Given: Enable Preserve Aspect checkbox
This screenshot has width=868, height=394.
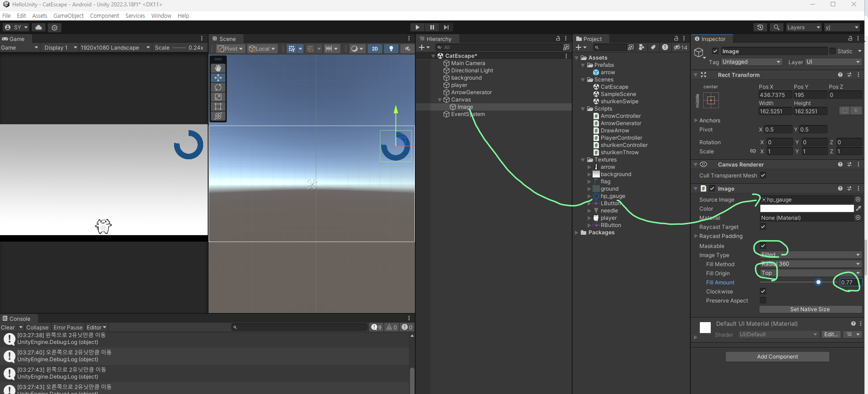Looking at the screenshot, I should 763,300.
